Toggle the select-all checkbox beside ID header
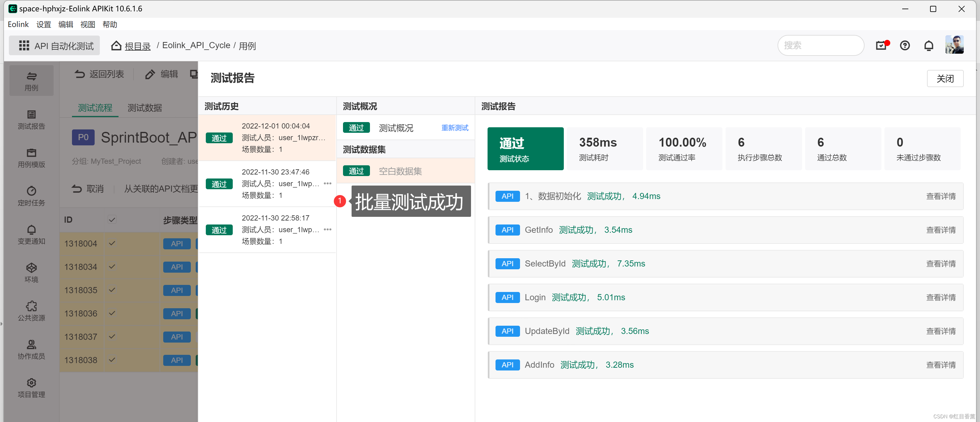The width and height of the screenshot is (980, 422). (112, 220)
